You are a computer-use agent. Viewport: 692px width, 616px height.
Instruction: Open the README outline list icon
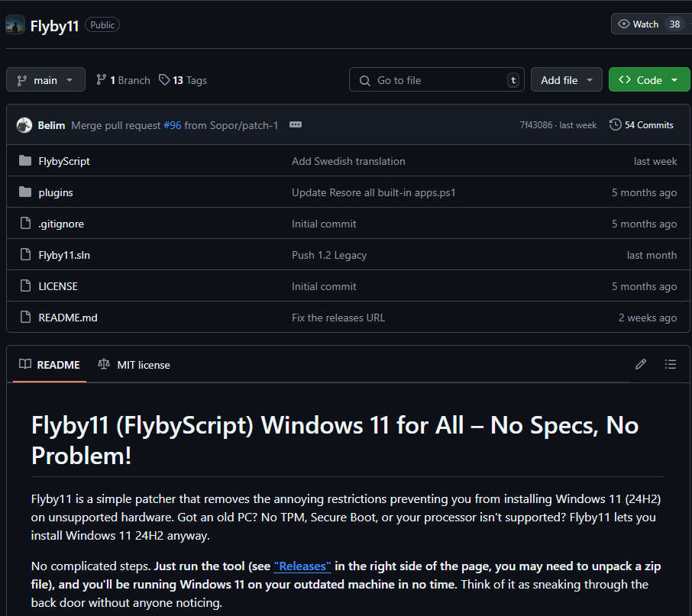coord(671,364)
